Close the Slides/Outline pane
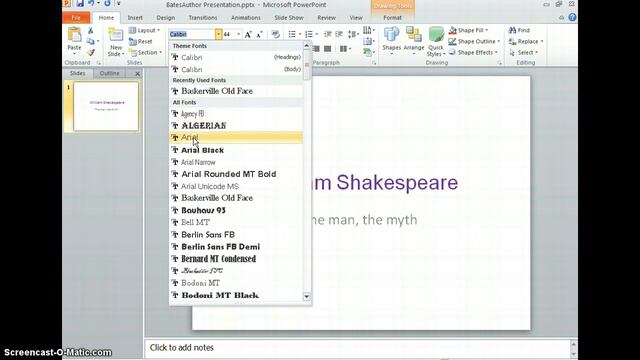The width and height of the screenshot is (640, 360). pyautogui.click(x=138, y=73)
